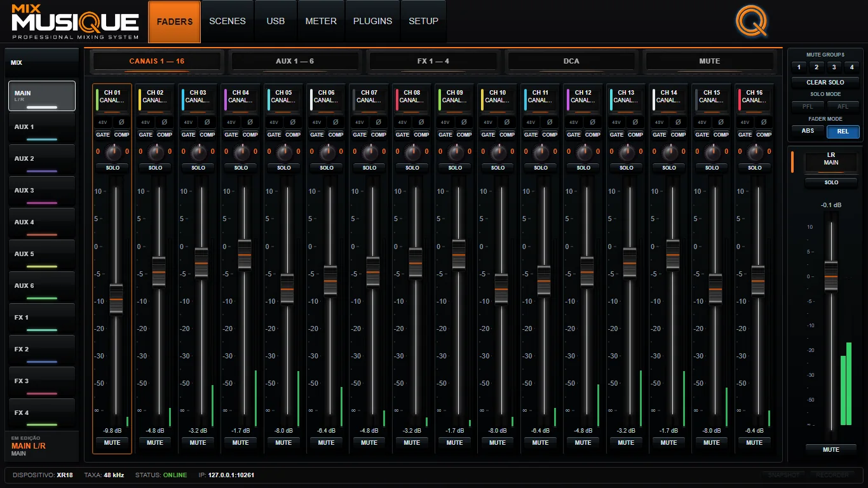Viewport: 868px width, 488px height.
Task: Click the pan knob on CH 14
Action: pos(669,152)
